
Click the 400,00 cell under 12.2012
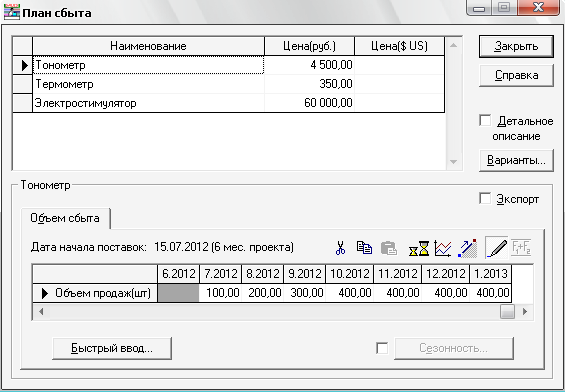tap(445, 293)
